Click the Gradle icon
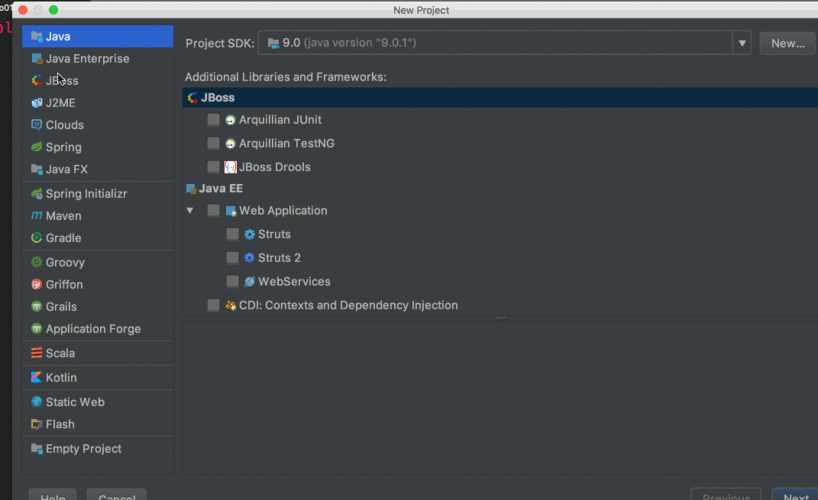 click(x=37, y=237)
